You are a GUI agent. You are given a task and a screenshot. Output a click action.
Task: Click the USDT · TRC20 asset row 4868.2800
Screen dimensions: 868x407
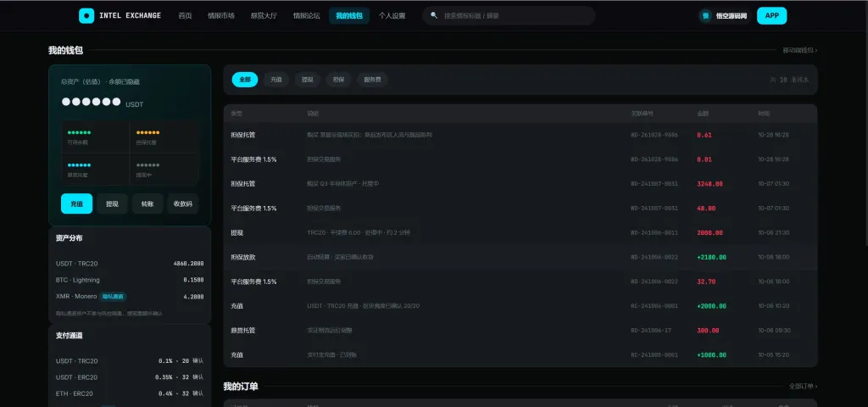(130, 264)
